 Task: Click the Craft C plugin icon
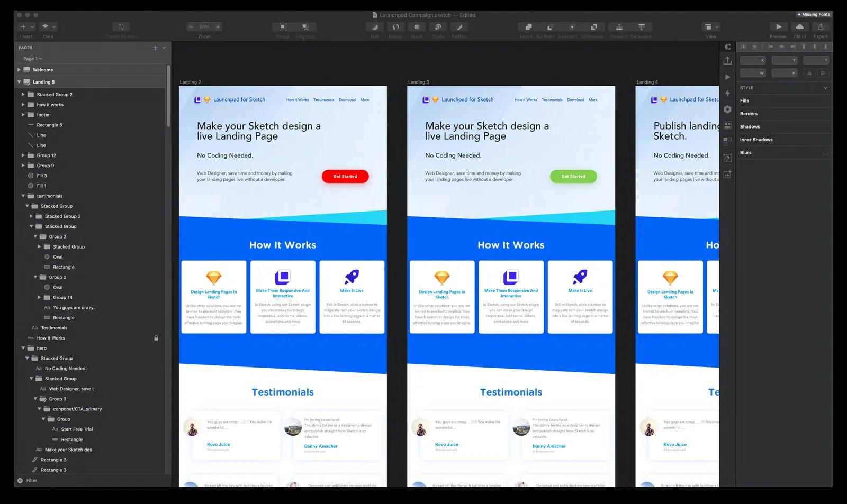728,47
